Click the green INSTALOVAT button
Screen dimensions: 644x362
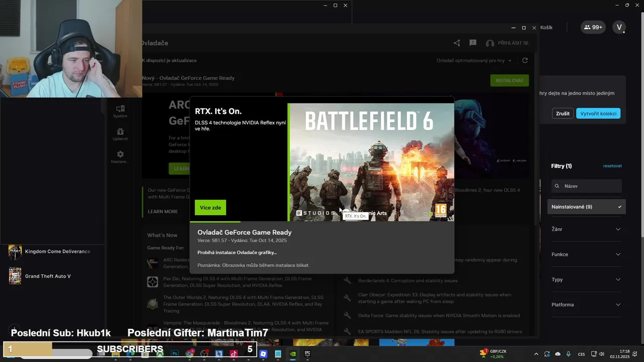510,80
